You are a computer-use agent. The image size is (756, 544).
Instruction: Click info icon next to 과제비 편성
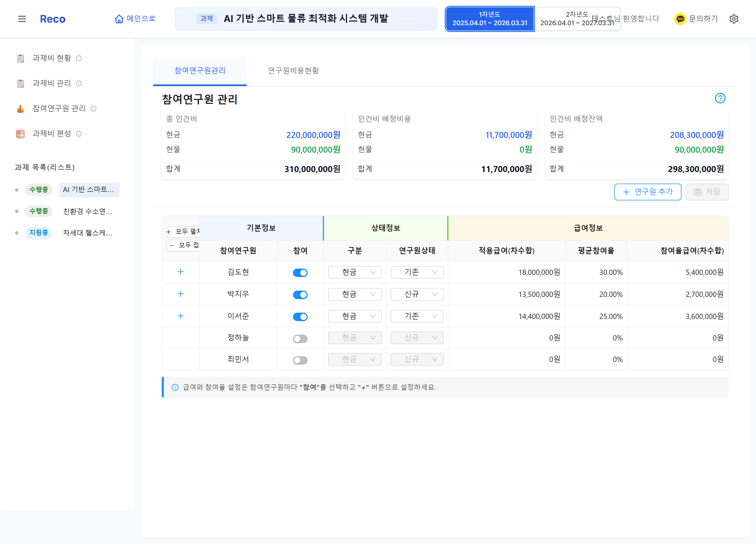coord(79,134)
